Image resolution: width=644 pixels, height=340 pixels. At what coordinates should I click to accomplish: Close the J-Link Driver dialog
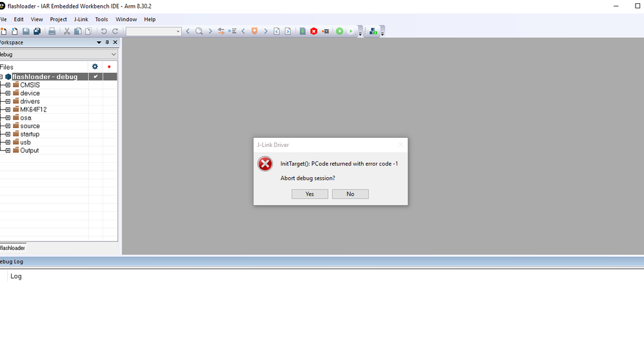(400, 144)
